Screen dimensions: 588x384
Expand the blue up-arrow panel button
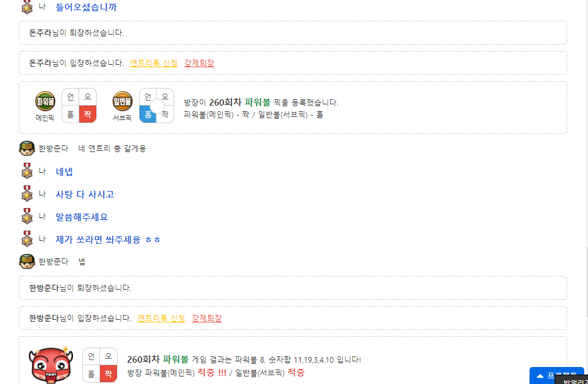click(x=557, y=375)
